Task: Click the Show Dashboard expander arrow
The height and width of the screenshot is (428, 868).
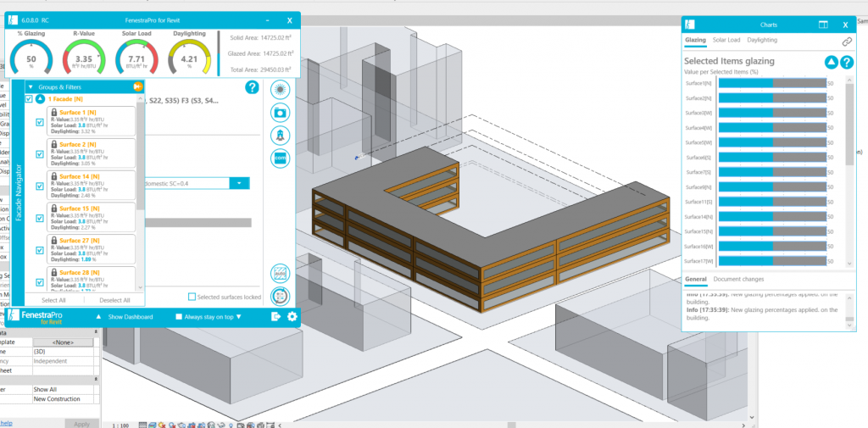Action: 98,317
